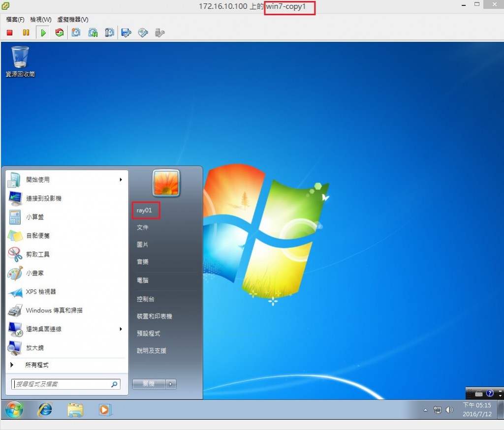Image resolution: width=504 pixels, height=430 pixels.
Task: Open the snapshot manager toolbar icon
Action: coord(109,32)
